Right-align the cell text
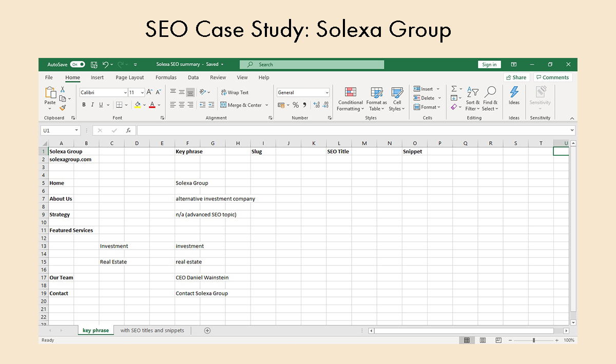Image resolution: width=616 pixels, height=364 pixels. (190, 105)
